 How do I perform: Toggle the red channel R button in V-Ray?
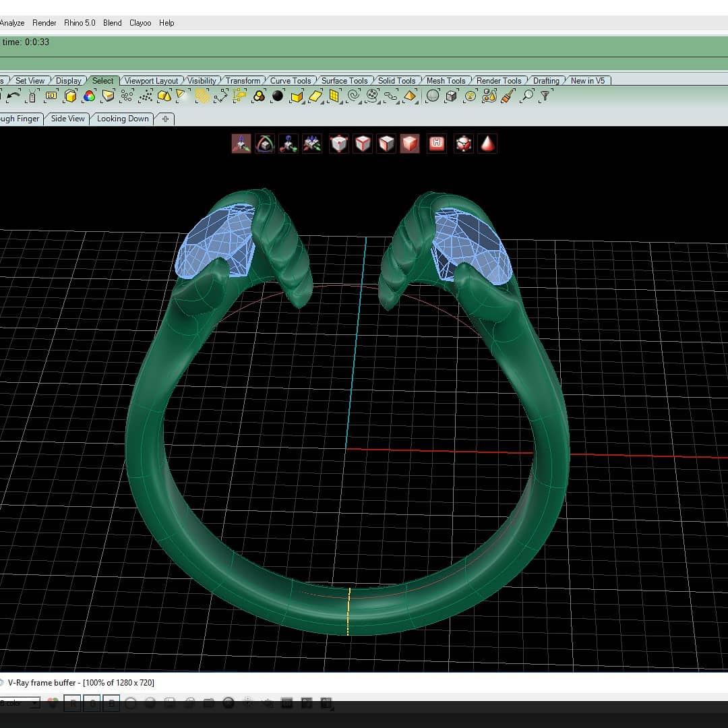pos(72,703)
